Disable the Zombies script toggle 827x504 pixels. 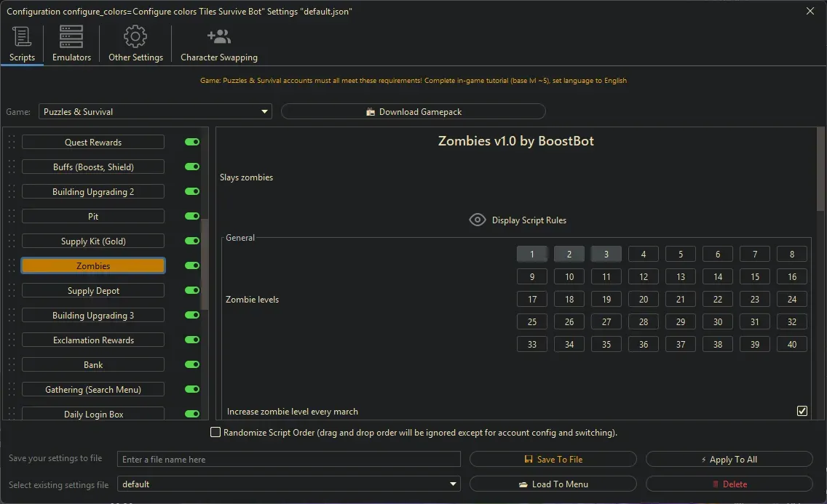click(x=192, y=266)
